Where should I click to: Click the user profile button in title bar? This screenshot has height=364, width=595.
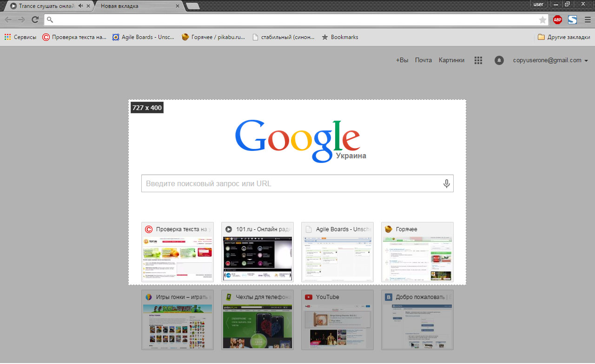pyautogui.click(x=539, y=4)
